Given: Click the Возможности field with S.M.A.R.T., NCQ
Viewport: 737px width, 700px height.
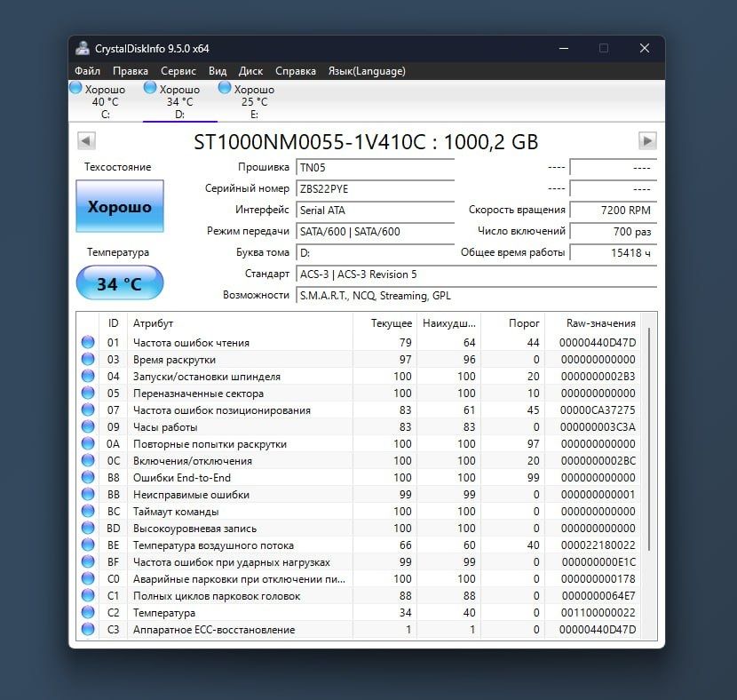Looking at the screenshot, I should point(476,295).
